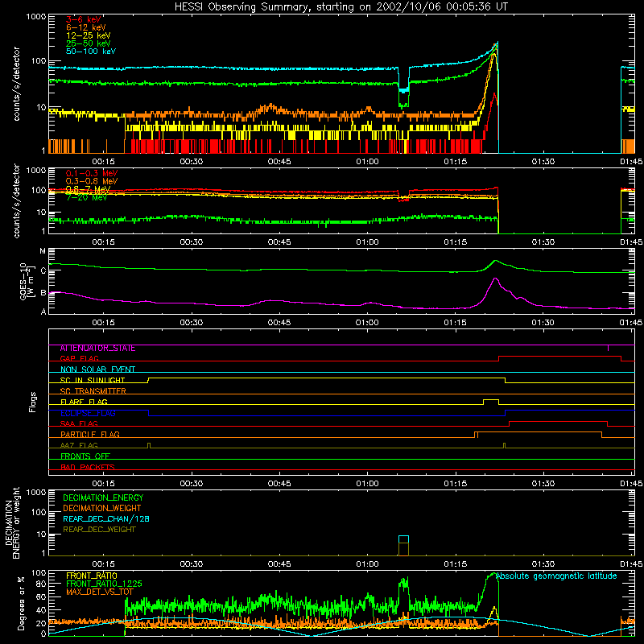Image resolution: width=644 pixels, height=644 pixels.
Task: Select the C class tick label
Action: coord(43,271)
